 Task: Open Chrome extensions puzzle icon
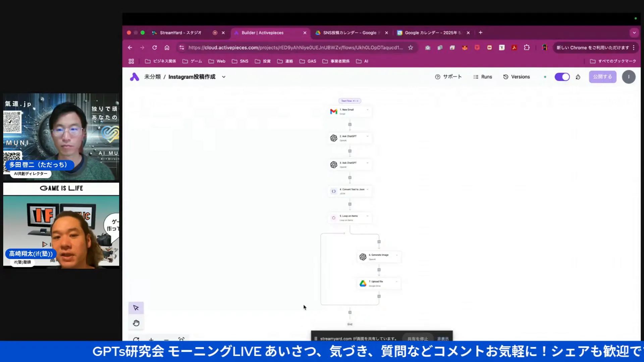527,48
